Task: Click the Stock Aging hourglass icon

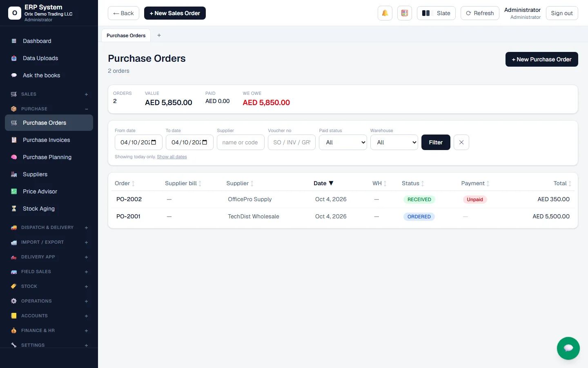Action: [14, 209]
